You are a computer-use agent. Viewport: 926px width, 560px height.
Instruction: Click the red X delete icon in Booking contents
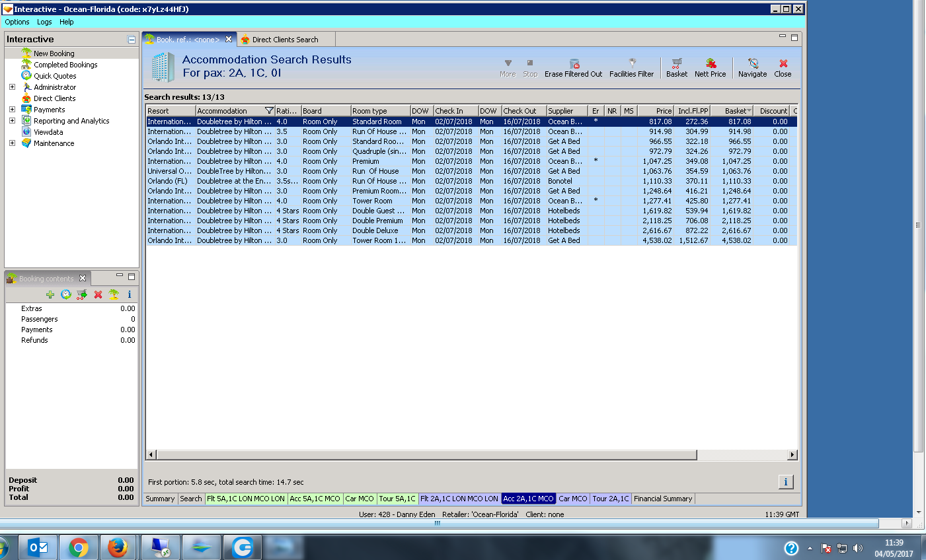(98, 295)
